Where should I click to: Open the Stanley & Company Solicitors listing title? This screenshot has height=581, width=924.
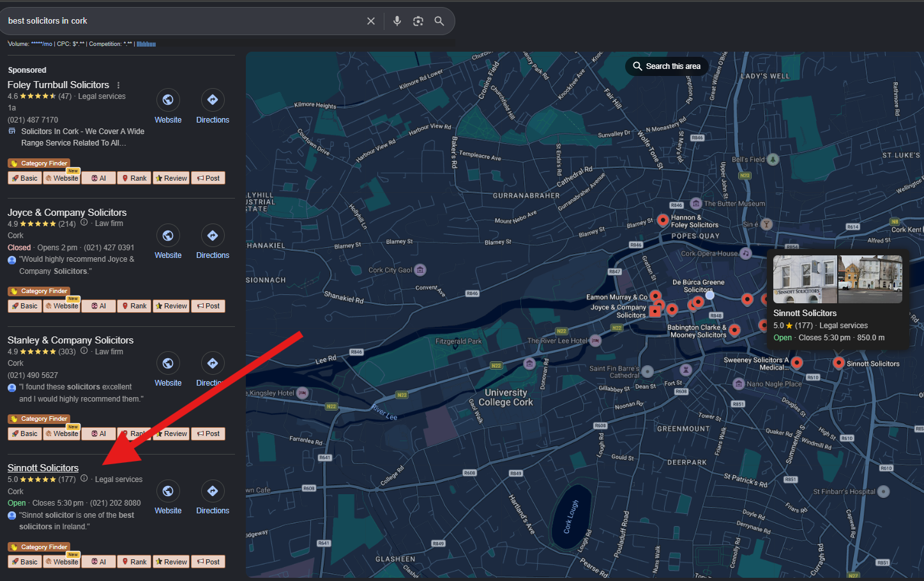point(70,340)
